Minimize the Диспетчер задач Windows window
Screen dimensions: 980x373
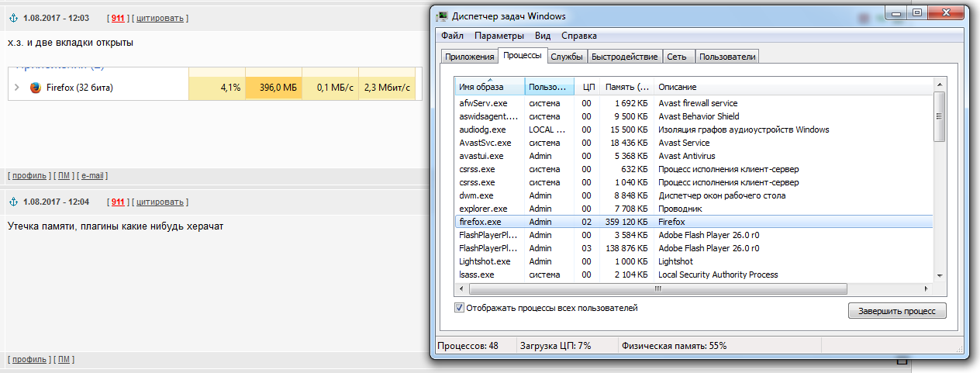coord(895,12)
